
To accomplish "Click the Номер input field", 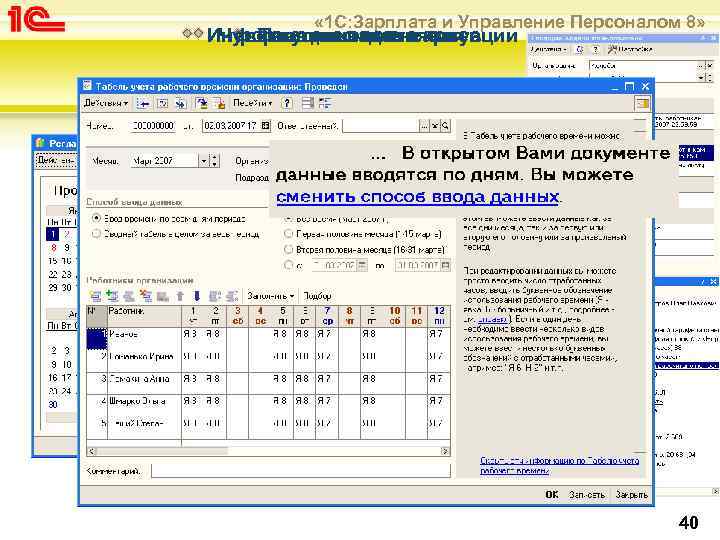I will tap(153, 125).
